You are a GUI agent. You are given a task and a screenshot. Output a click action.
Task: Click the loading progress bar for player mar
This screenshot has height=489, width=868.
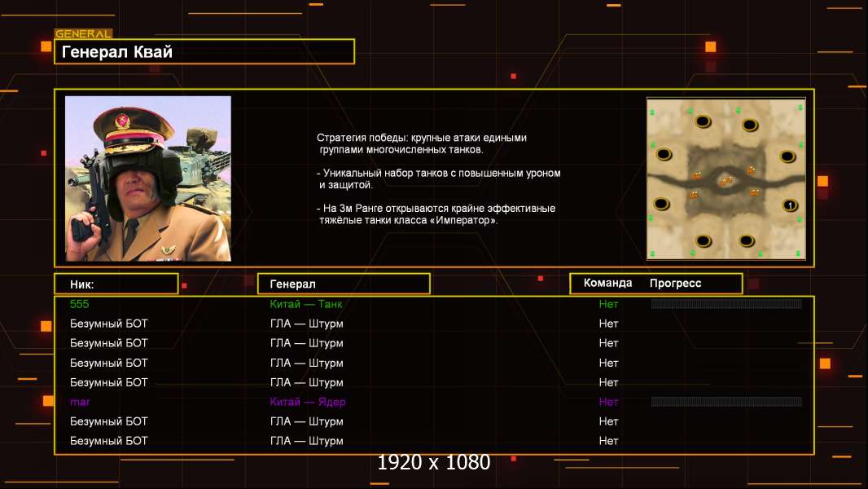(x=726, y=402)
